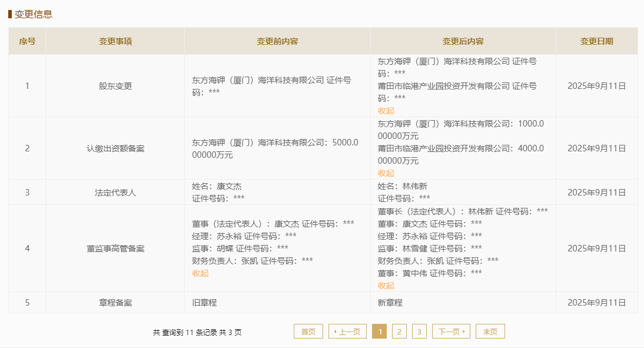Collapse 董监事高管备案 after-change list via 收起
Viewport: 644px width, 348px height.
[x=386, y=286]
